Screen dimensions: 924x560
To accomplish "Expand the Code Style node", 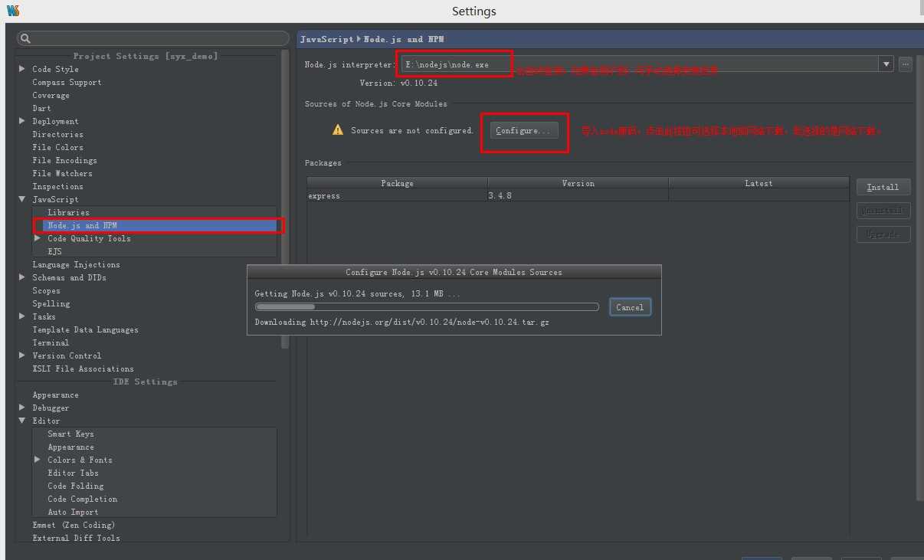I will pyautogui.click(x=22, y=69).
